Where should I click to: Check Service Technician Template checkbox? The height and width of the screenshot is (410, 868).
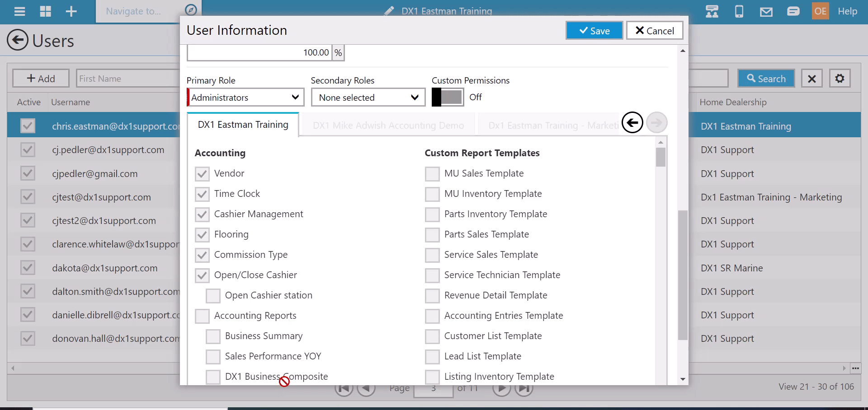(432, 275)
